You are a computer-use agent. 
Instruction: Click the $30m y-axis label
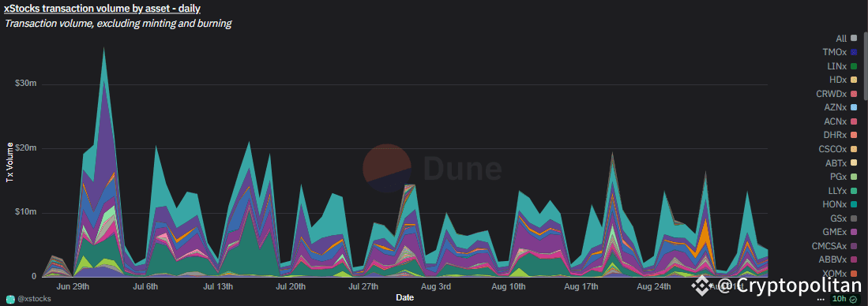pos(26,84)
